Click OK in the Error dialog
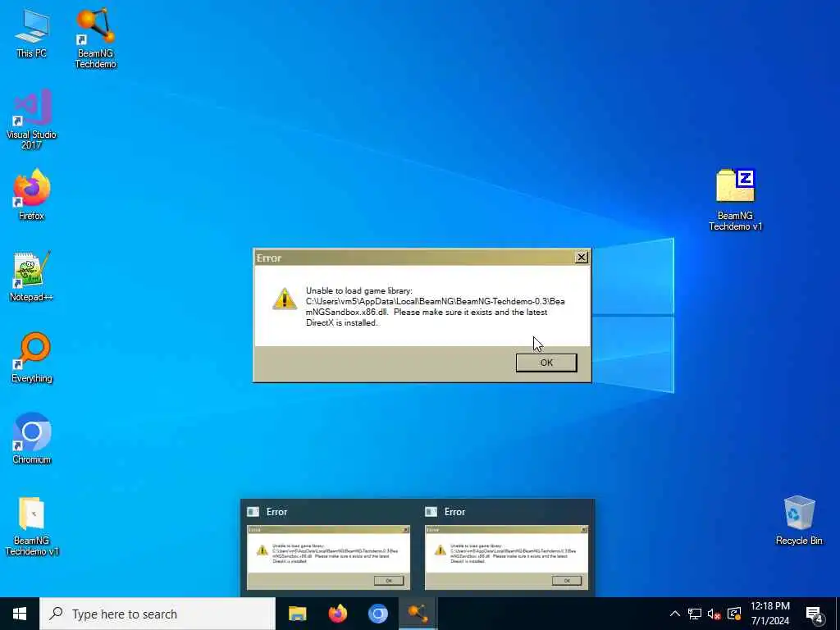 (x=546, y=363)
